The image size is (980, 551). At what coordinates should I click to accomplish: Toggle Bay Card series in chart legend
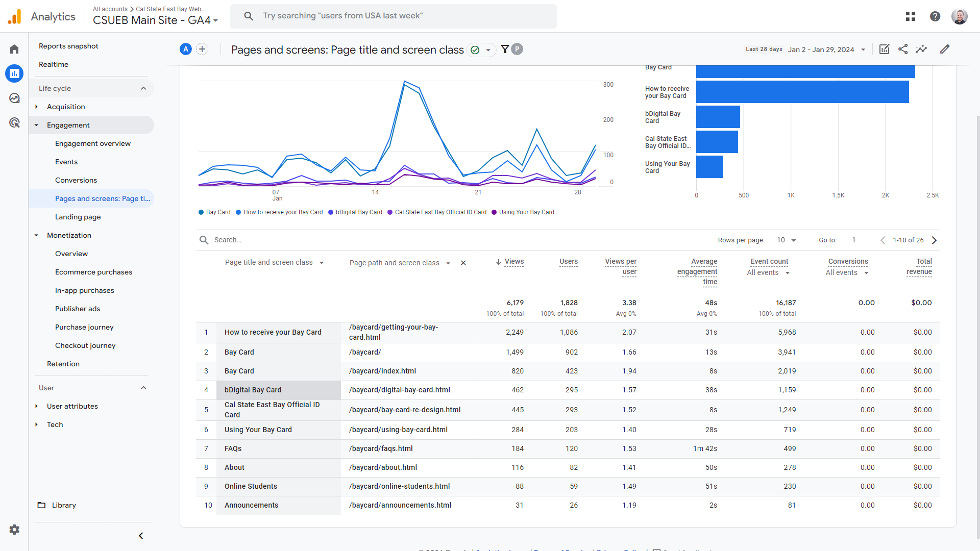(214, 212)
